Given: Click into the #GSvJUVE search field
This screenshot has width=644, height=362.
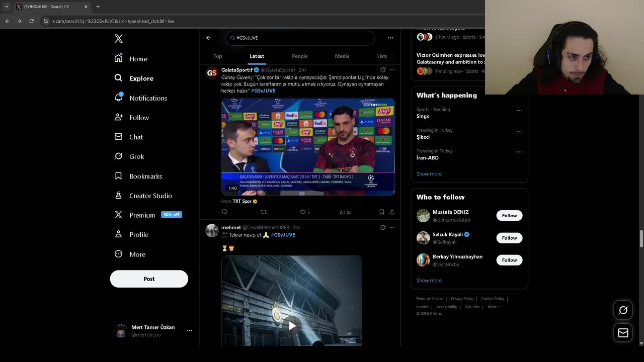Looking at the screenshot, I should pyautogui.click(x=300, y=38).
